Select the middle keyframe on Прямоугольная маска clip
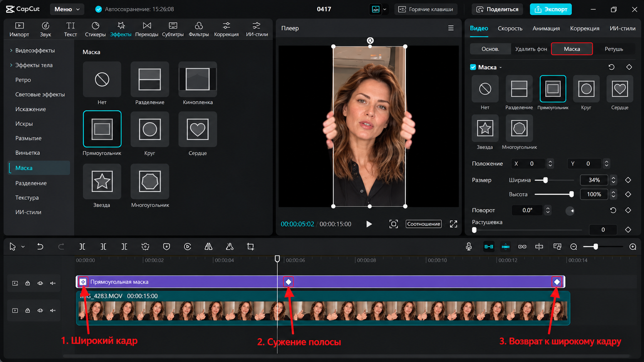The image size is (644, 362). pos(288,282)
